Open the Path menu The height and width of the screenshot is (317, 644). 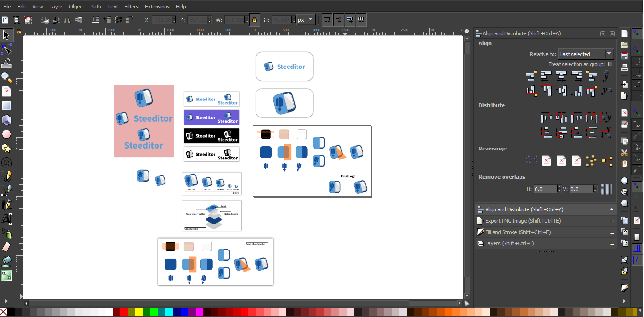click(96, 7)
